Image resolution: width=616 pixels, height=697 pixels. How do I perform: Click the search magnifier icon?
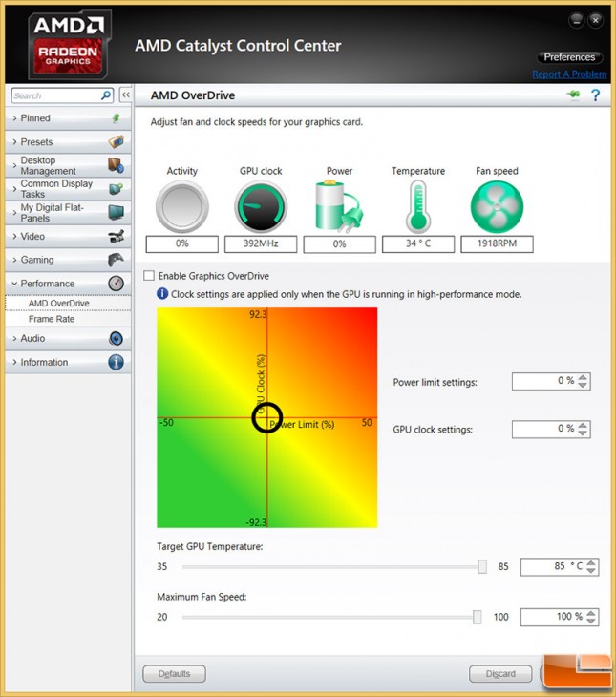pos(106,95)
